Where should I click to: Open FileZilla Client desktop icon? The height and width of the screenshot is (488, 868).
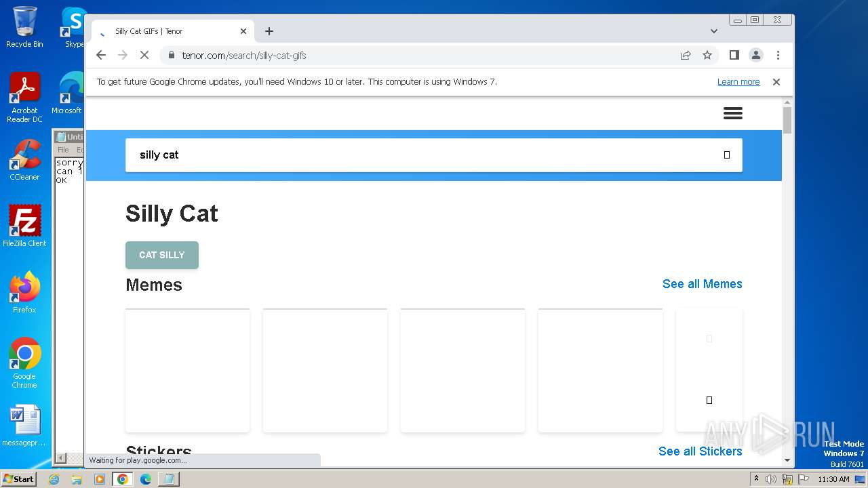[24, 226]
